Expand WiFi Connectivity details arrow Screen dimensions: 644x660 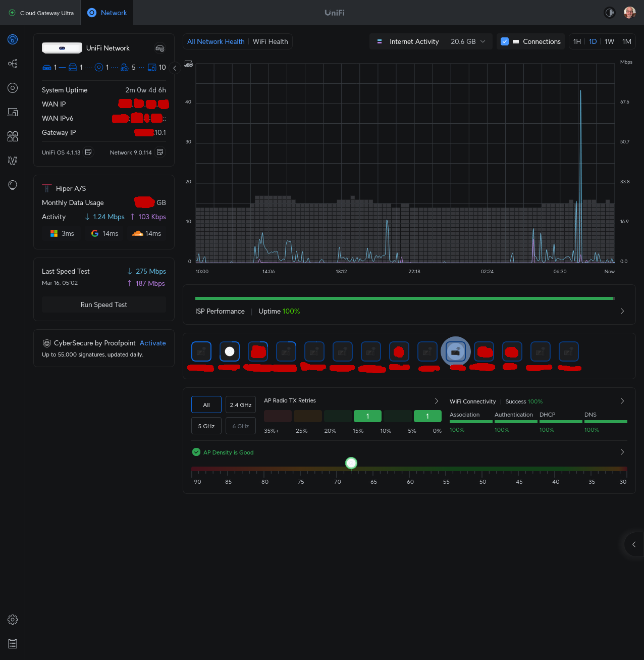(x=622, y=401)
